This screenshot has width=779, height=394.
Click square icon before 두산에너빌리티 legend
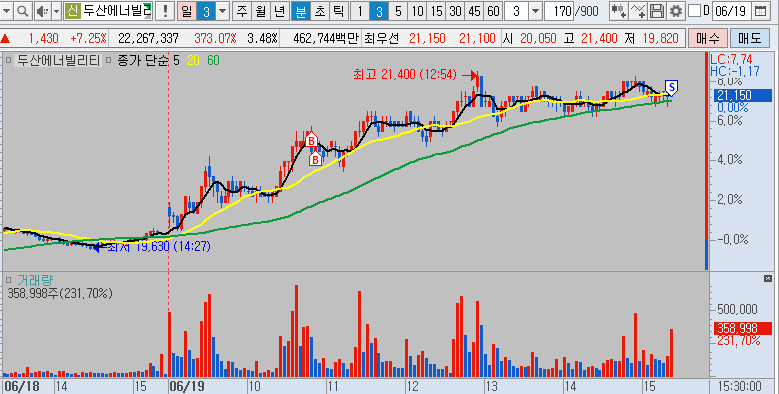click(x=8, y=61)
